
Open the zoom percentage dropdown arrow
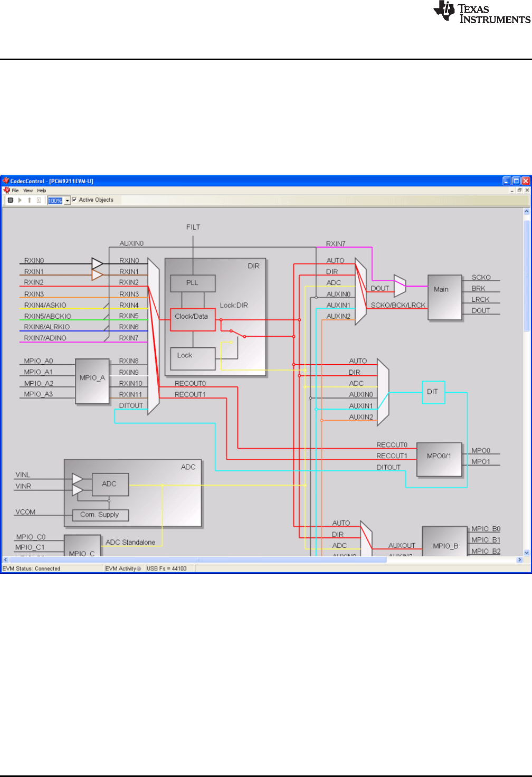coord(67,201)
